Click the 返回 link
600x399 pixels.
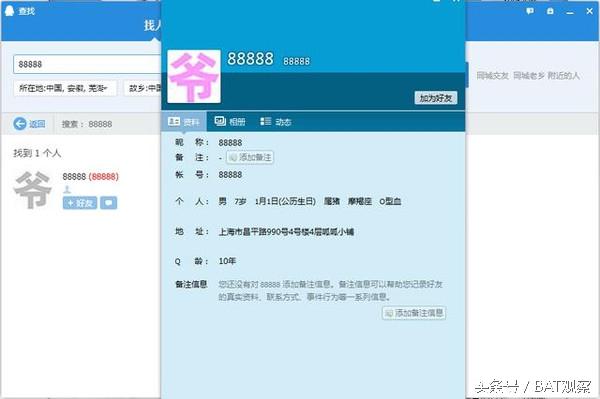pos(37,124)
